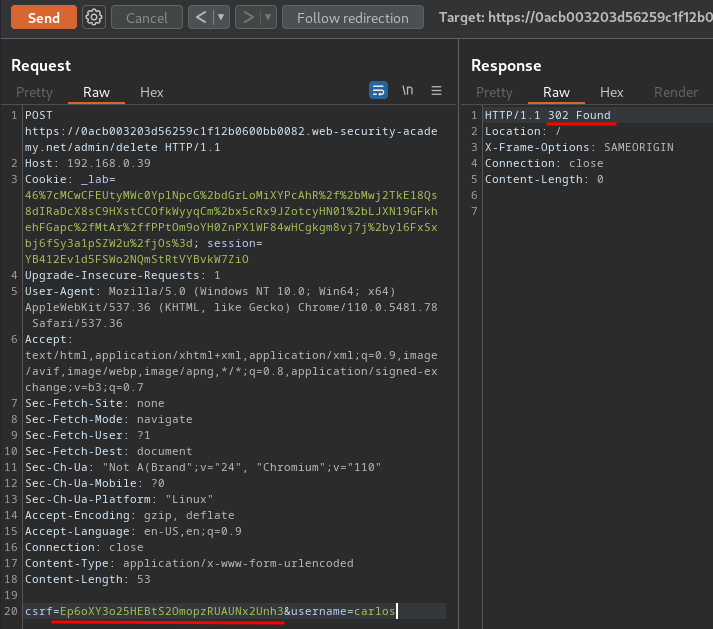713x629 pixels.
Task: Click X-Frame-Options: SAMEORIGIN header
Action: 579,147
